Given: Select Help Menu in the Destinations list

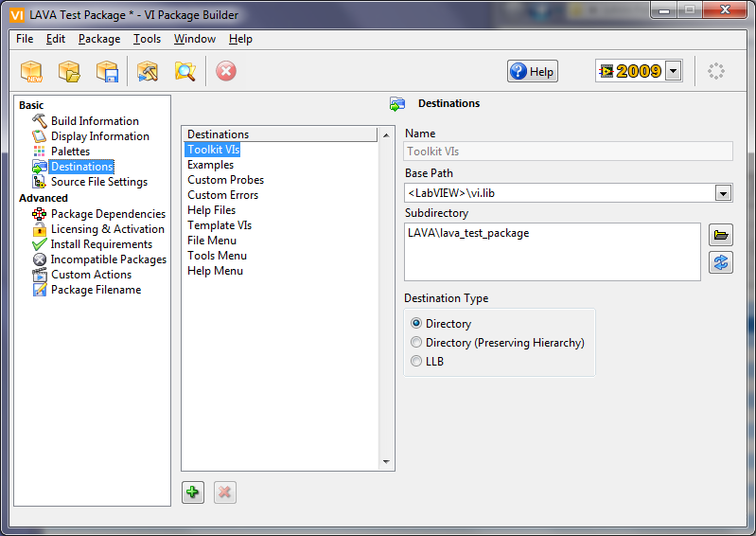Looking at the screenshot, I should tap(215, 271).
